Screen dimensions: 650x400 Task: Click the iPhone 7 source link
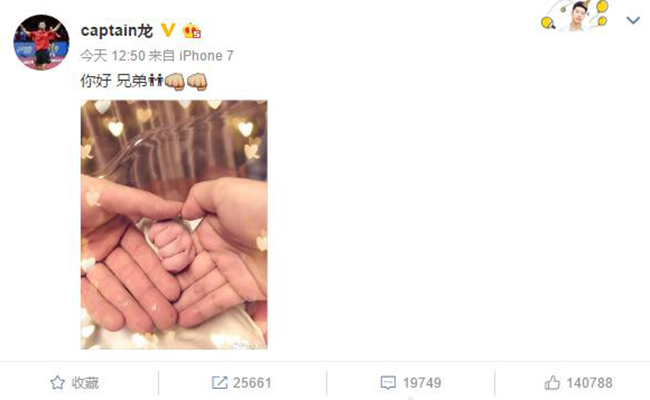[x=206, y=56]
